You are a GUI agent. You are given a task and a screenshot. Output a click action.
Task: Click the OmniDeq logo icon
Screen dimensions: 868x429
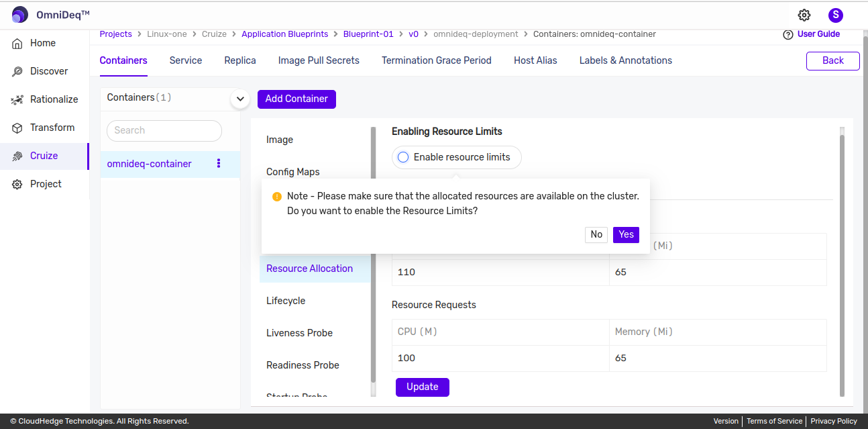point(20,15)
